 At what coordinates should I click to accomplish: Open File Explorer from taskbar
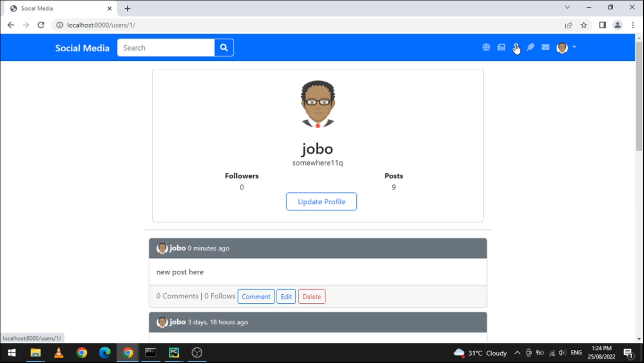coord(35,353)
